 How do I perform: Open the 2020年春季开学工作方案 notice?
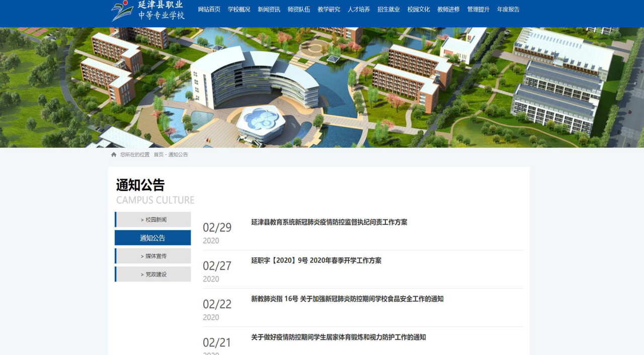pyautogui.click(x=316, y=260)
